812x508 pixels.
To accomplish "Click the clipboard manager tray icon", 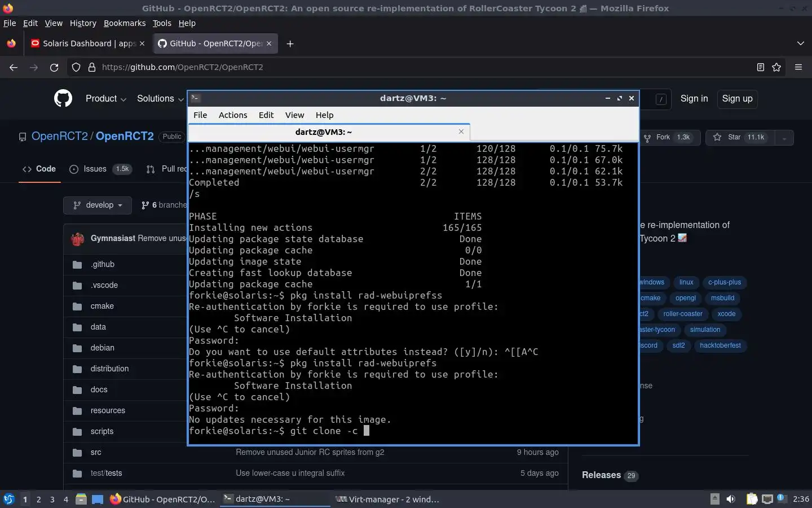I will pos(752,499).
